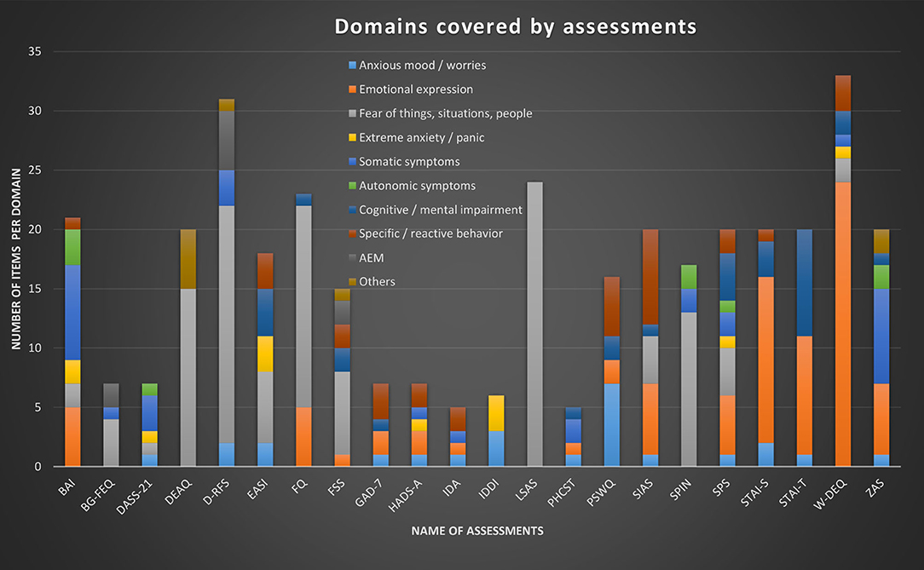Click the IDDI x-axis label

pos(488,489)
